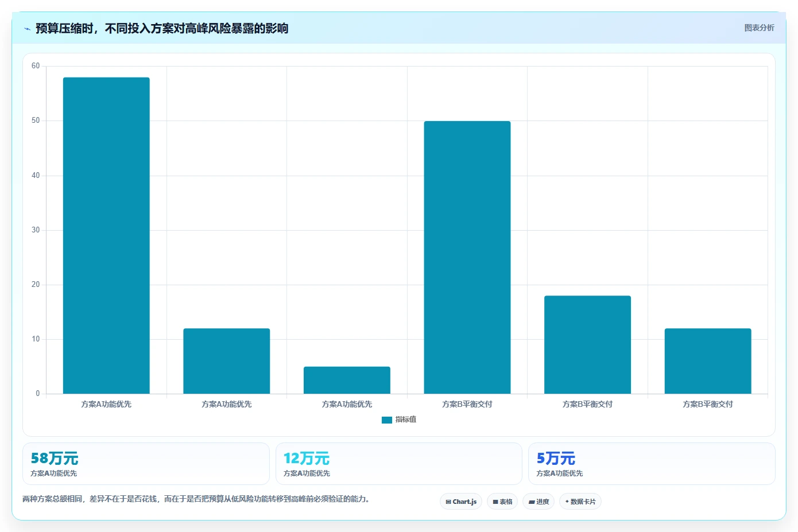Open the 58万元 data card

pos(146,464)
